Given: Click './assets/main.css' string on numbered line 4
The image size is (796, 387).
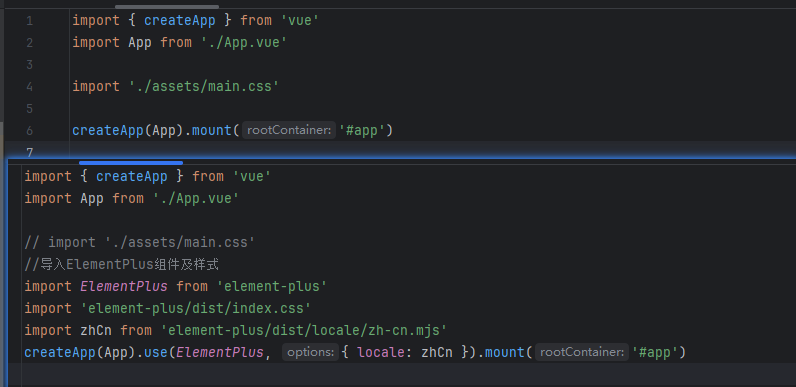Looking at the screenshot, I should tap(203, 86).
